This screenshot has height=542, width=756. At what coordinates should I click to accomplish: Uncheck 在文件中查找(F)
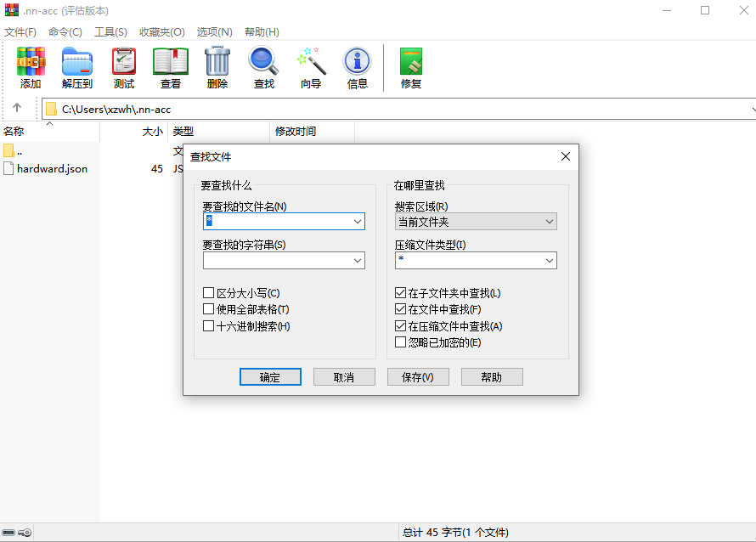tap(400, 309)
